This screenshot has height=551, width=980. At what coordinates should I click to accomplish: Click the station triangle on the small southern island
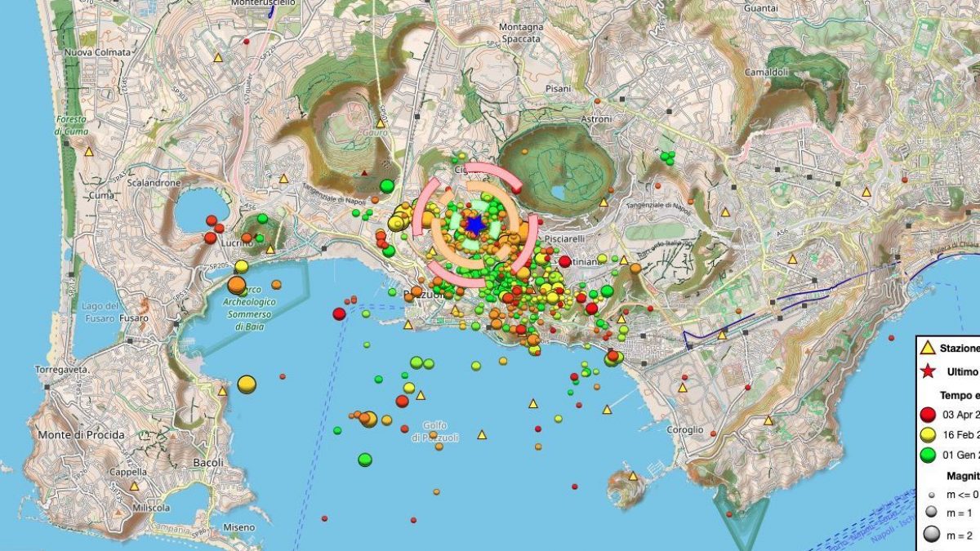click(x=635, y=475)
